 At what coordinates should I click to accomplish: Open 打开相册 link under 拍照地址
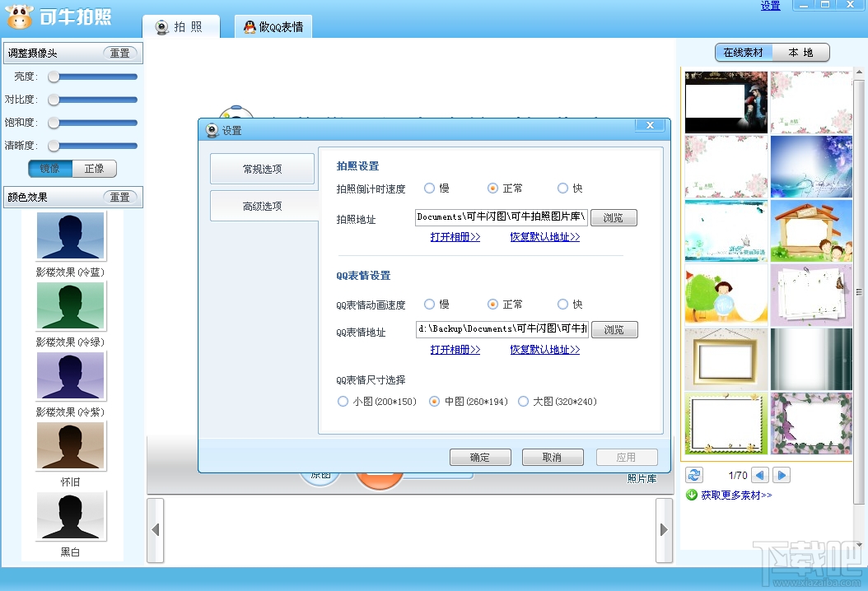point(455,237)
